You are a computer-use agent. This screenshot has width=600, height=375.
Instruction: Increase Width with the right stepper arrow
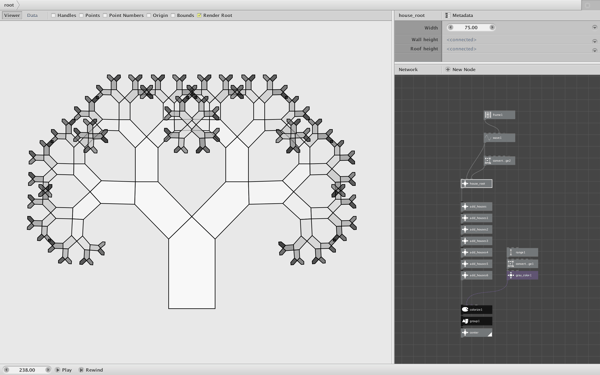click(x=492, y=27)
